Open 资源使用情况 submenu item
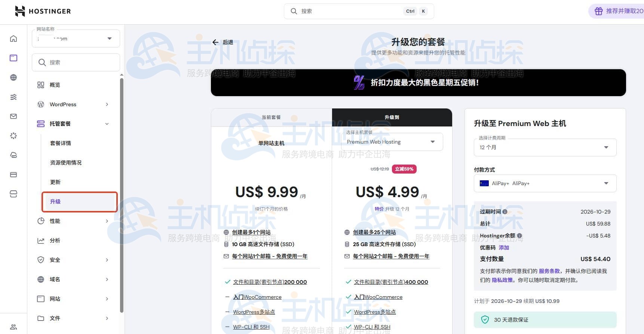644x334 pixels. [66, 163]
